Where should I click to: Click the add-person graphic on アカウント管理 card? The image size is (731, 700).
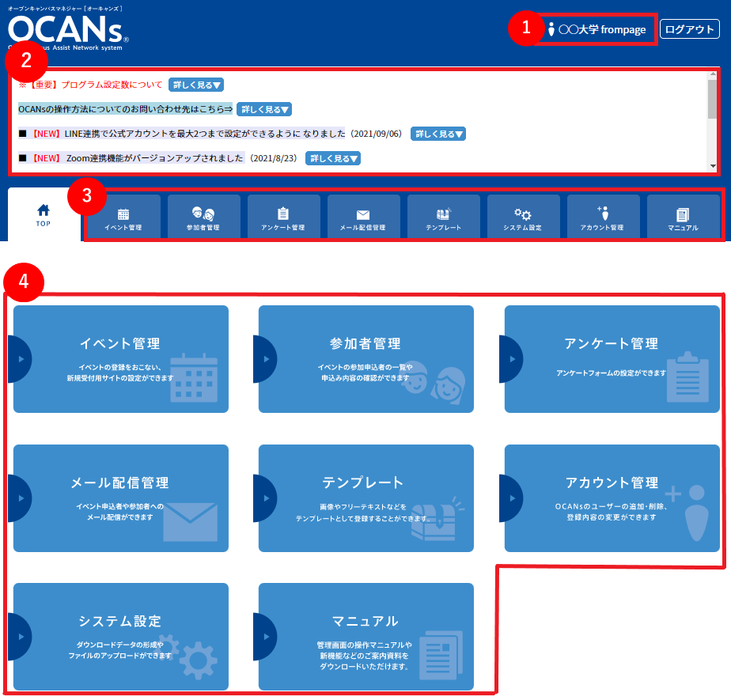688,513
